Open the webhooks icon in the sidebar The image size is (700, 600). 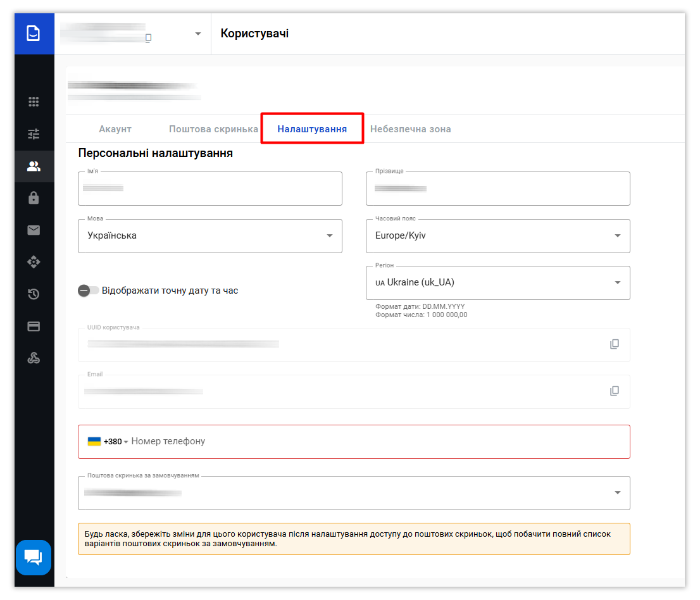pyautogui.click(x=34, y=358)
